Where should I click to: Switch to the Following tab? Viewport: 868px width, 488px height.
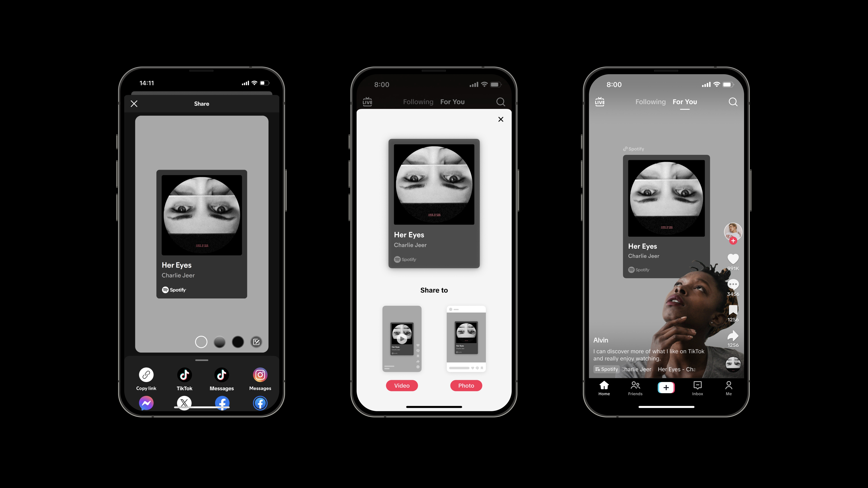(x=417, y=101)
